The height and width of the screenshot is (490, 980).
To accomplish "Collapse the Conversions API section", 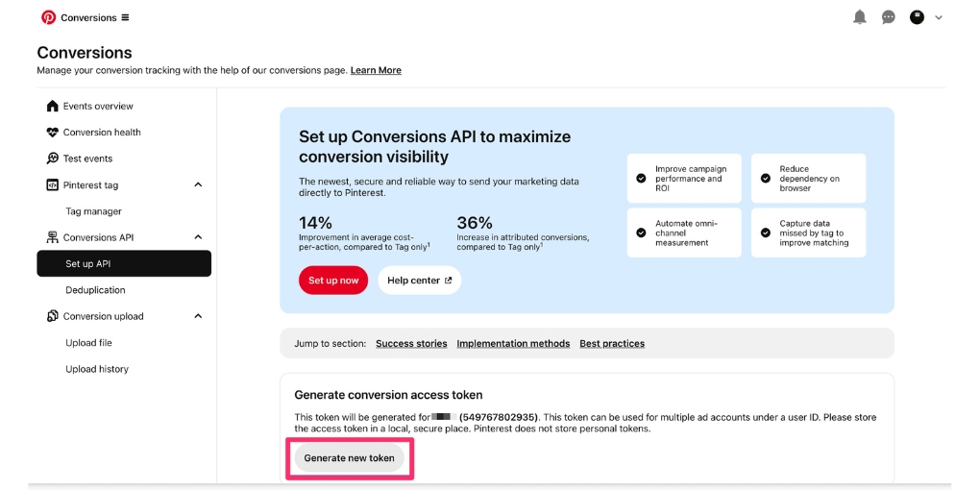I will [x=198, y=237].
